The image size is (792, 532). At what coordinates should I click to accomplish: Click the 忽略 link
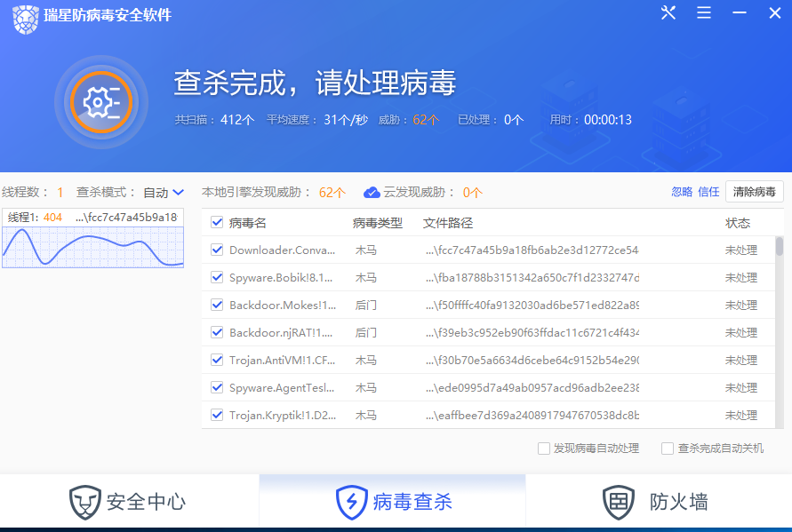(x=682, y=192)
